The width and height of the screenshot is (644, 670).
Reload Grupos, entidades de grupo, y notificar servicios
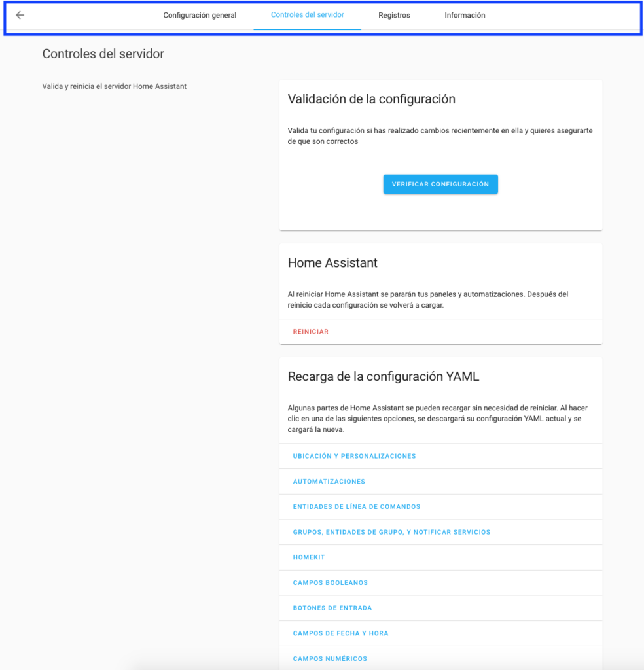click(x=391, y=532)
